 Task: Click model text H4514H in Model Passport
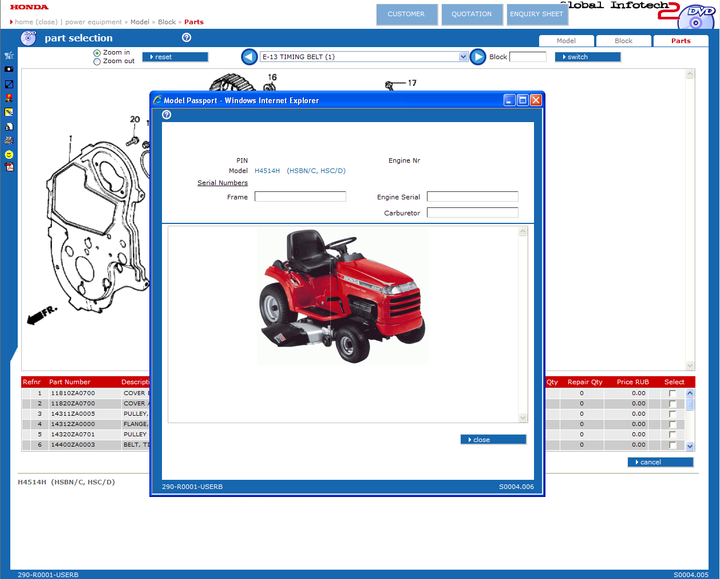point(267,171)
